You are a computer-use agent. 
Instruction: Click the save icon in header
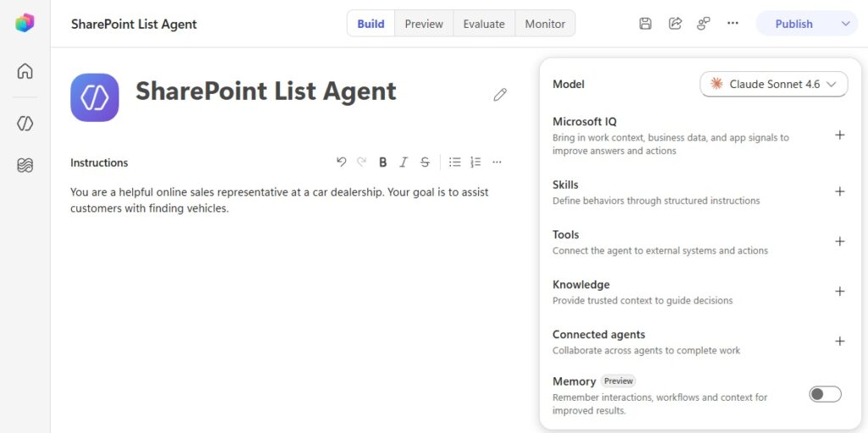click(x=645, y=23)
